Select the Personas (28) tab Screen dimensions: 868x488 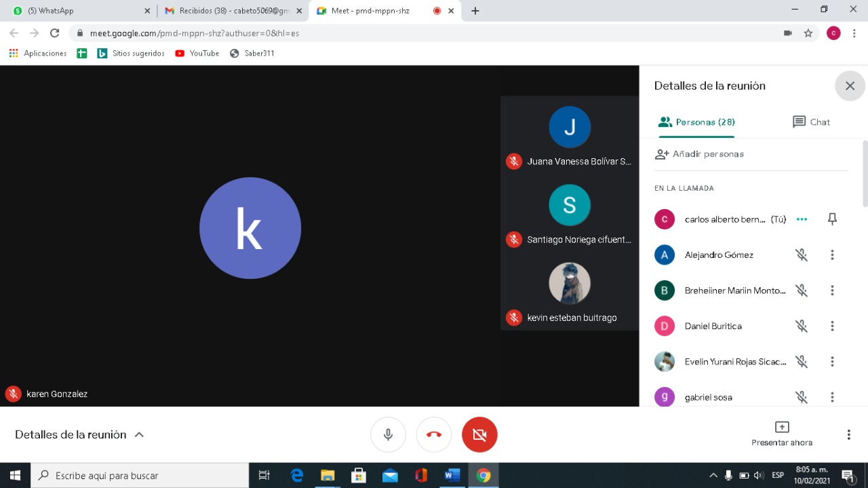click(x=697, y=122)
